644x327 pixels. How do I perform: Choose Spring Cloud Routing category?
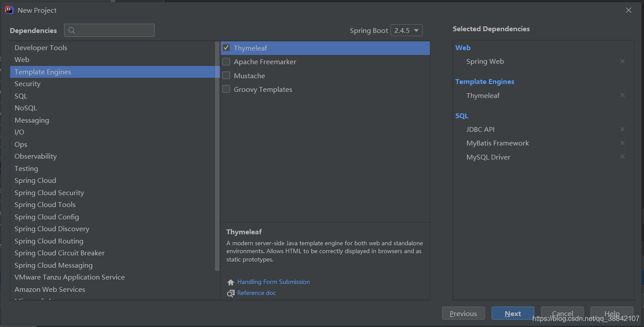[x=112, y=241]
